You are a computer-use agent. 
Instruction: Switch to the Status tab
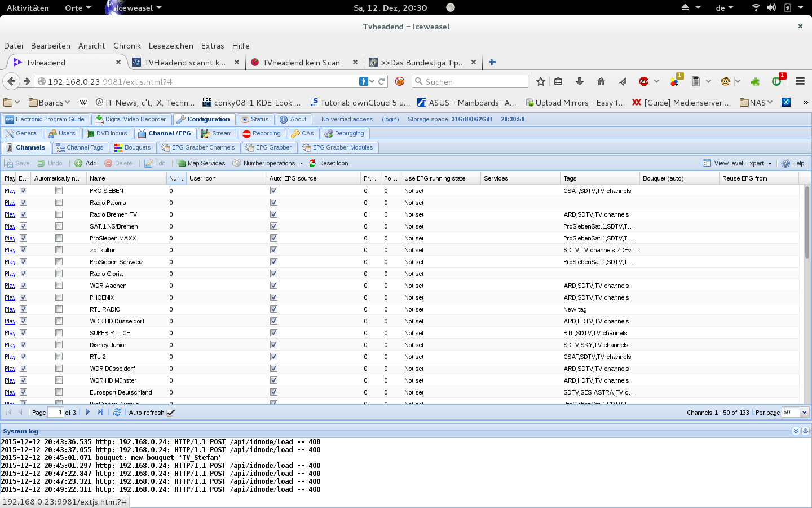(255, 119)
